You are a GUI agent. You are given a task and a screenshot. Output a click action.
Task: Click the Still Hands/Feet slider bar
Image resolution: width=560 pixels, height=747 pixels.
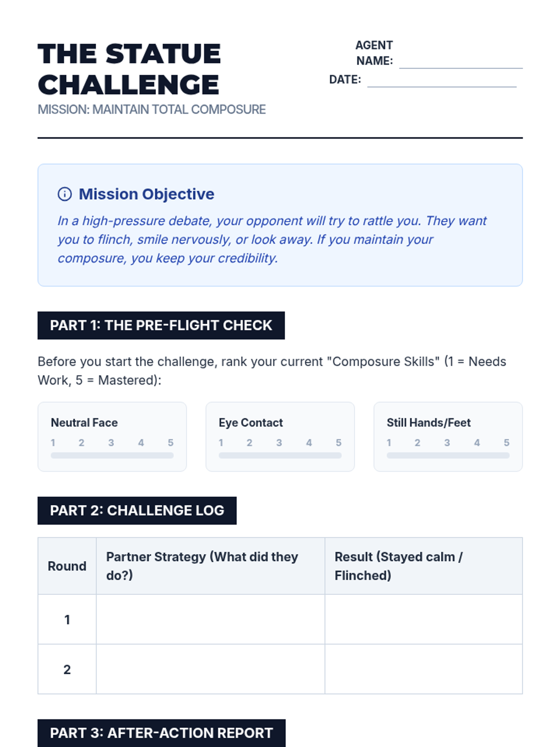pos(448,455)
